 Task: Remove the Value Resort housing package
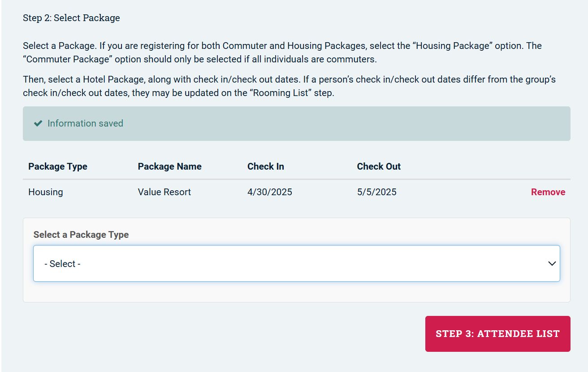pyautogui.click(x=548, y=192)
